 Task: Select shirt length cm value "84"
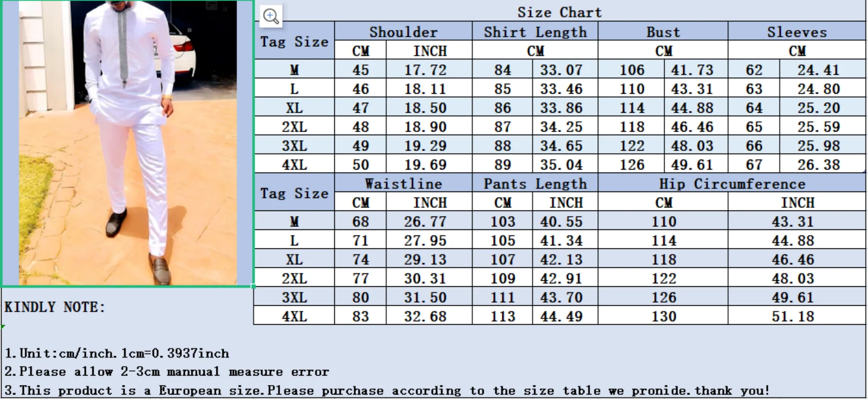coord(502,70)
